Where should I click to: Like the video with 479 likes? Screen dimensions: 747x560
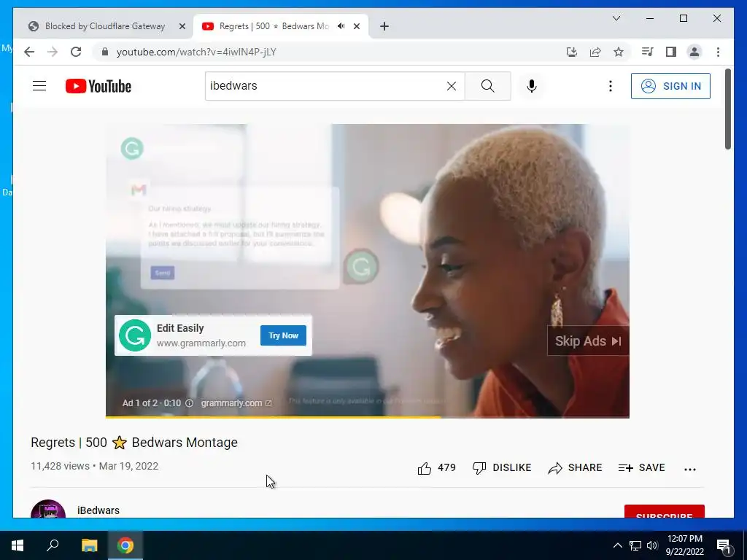pos(436,468)
